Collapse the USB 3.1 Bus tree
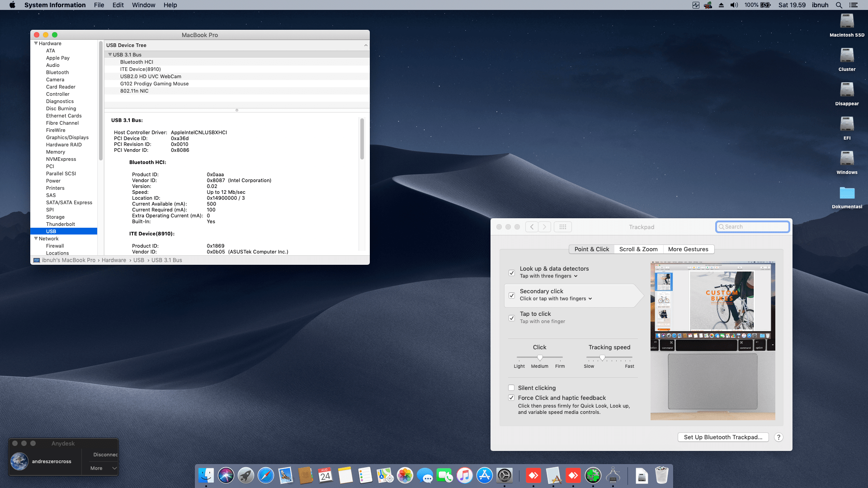Image resolution: width=868 pixels, height=488 pixels. tap(110, 55)
